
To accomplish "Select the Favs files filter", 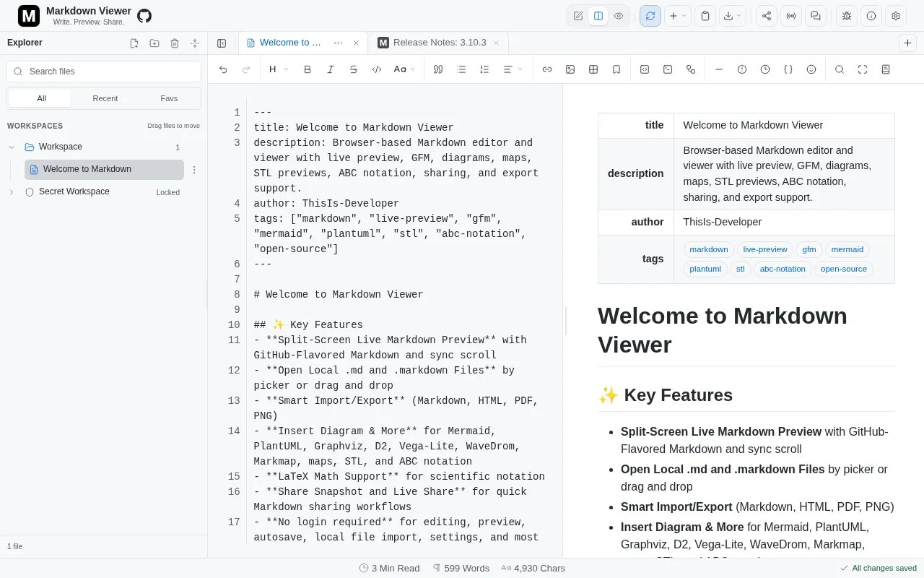I will point(169,98).
